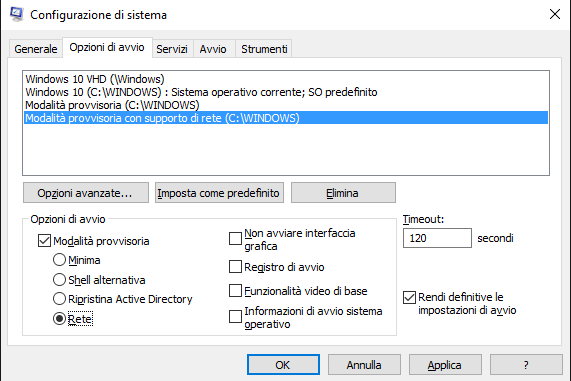
Task: Open the Servizi tab
Action: (x=172, y=49)
